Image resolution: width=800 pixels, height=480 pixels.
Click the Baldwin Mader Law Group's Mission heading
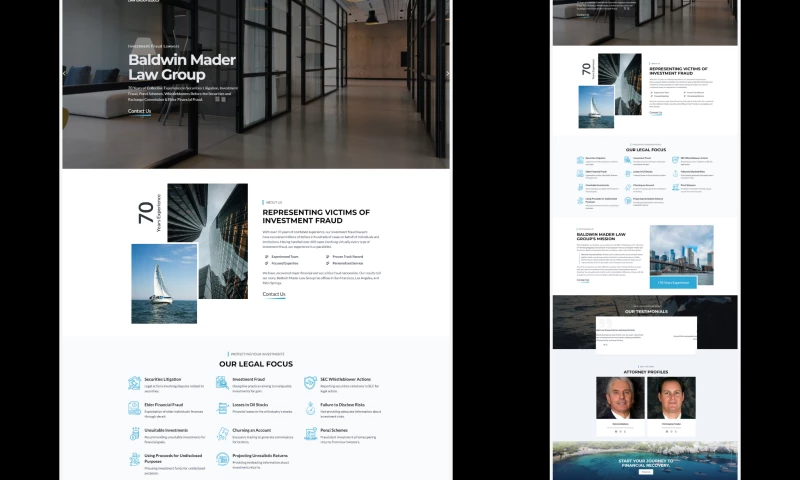pos(601,236)
